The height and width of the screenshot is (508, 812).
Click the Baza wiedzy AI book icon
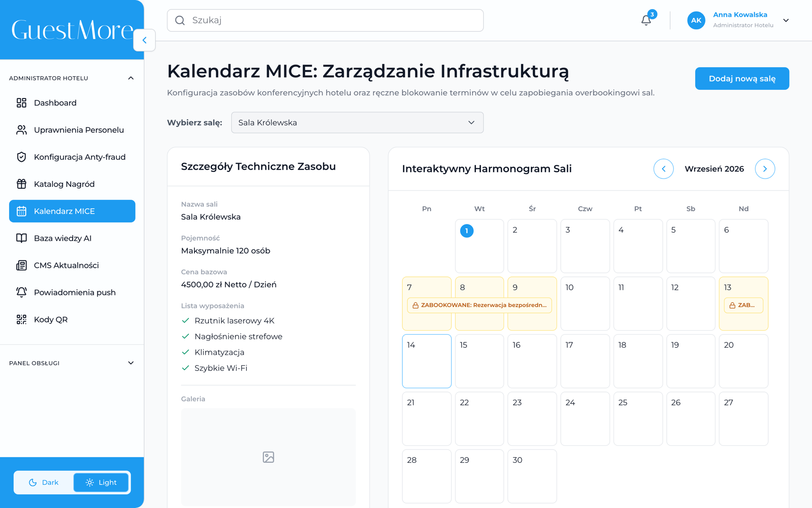point(21,238)
